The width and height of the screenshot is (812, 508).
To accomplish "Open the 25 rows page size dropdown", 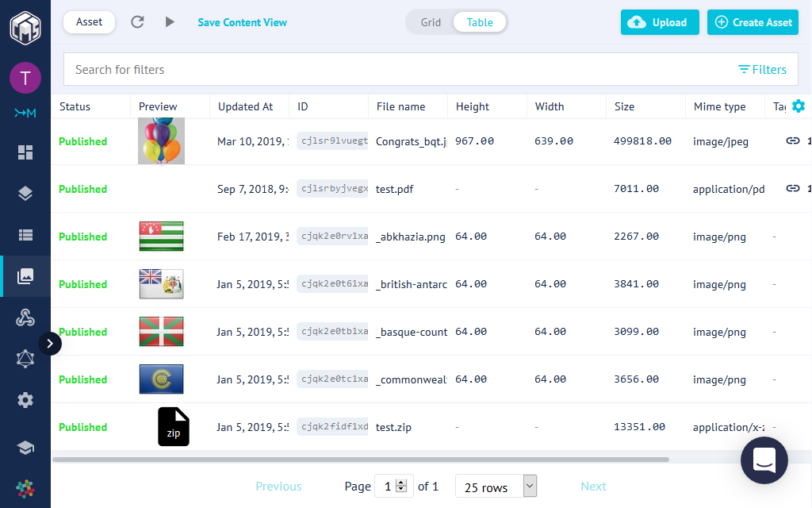I will [496, 487].
